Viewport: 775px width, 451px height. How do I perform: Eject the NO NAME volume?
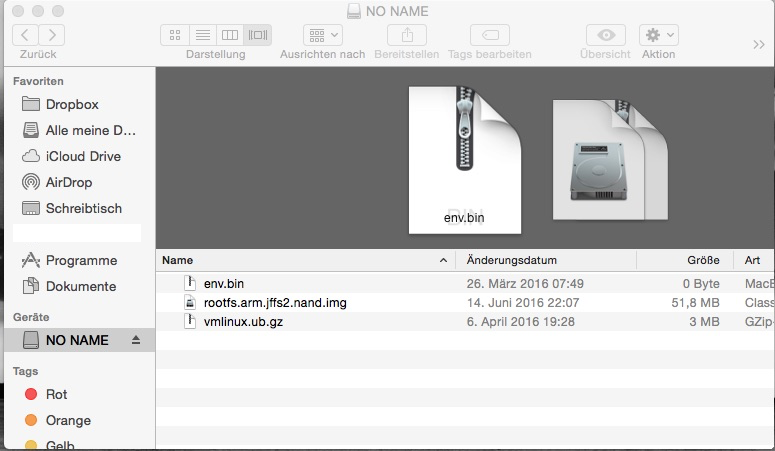137,340
